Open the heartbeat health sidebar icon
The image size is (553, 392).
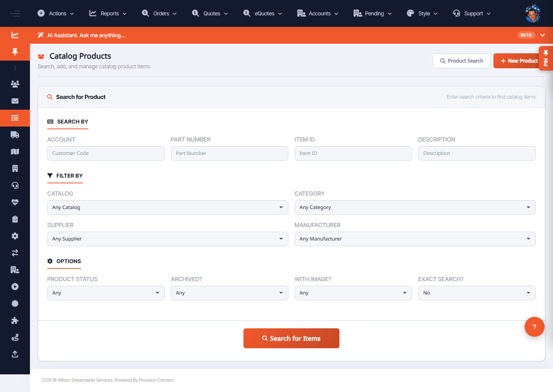(x=15, y=202)
